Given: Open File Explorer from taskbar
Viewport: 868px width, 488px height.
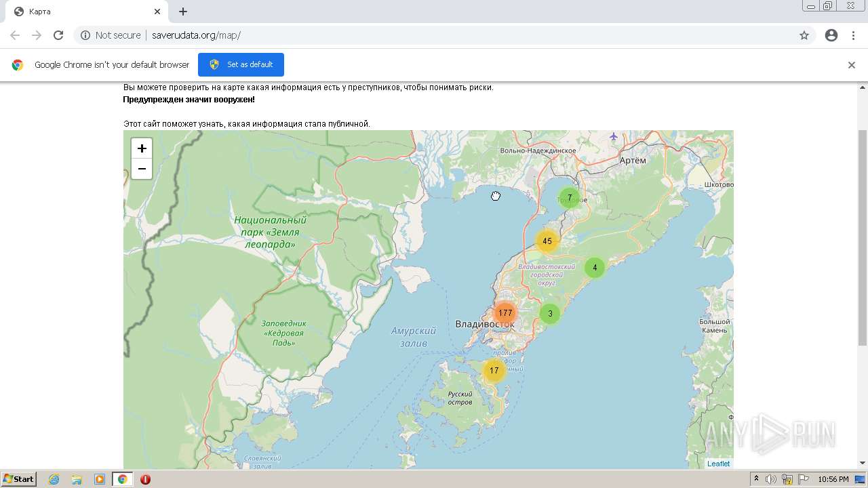Looking at the screenshot, I should click(x=77, y=479).
